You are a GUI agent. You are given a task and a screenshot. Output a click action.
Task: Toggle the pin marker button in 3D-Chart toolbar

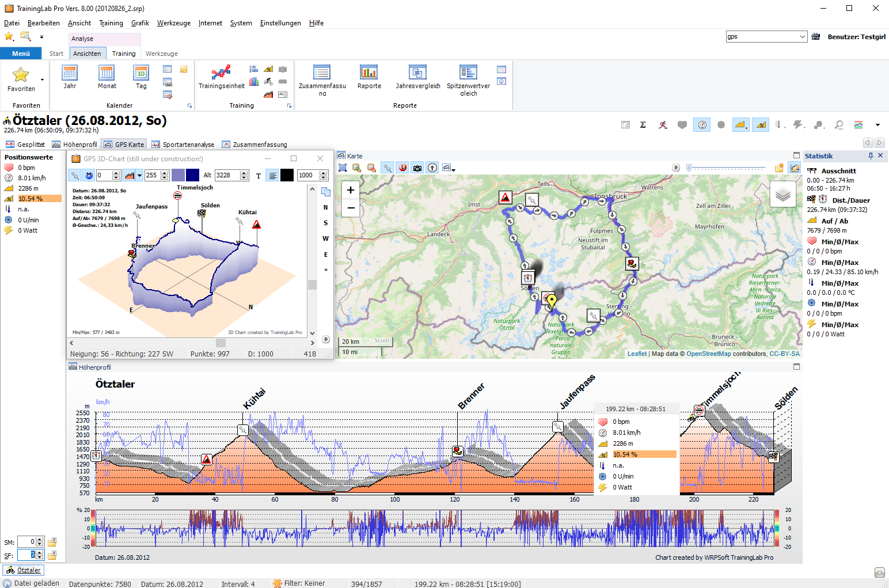tap(75, 175)
